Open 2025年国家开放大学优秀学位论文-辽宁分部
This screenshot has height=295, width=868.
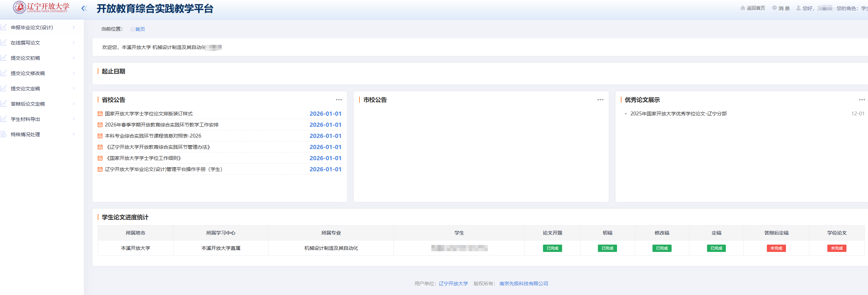coord(679,114)
